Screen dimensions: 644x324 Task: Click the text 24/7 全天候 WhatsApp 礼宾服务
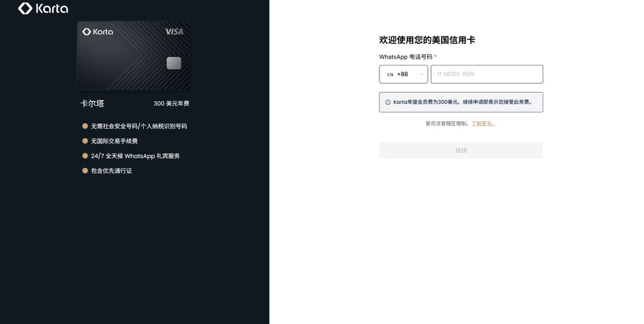click(135, 156)
